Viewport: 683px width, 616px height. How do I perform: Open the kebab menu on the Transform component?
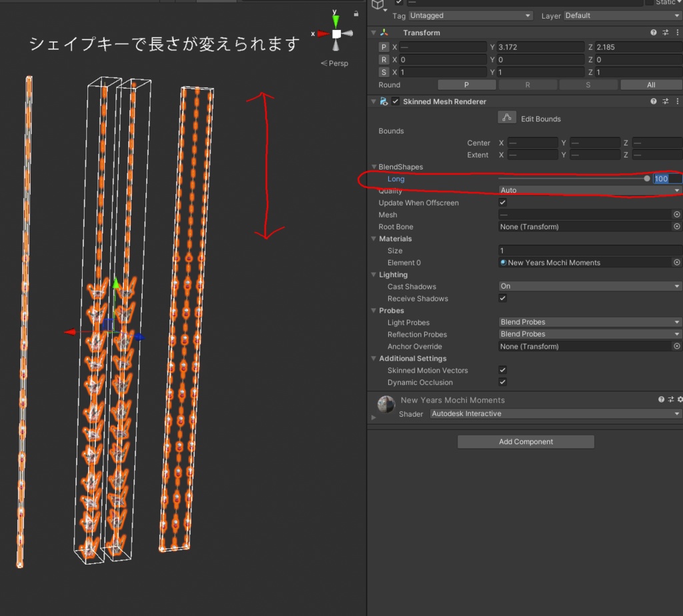tap(678, 32)
